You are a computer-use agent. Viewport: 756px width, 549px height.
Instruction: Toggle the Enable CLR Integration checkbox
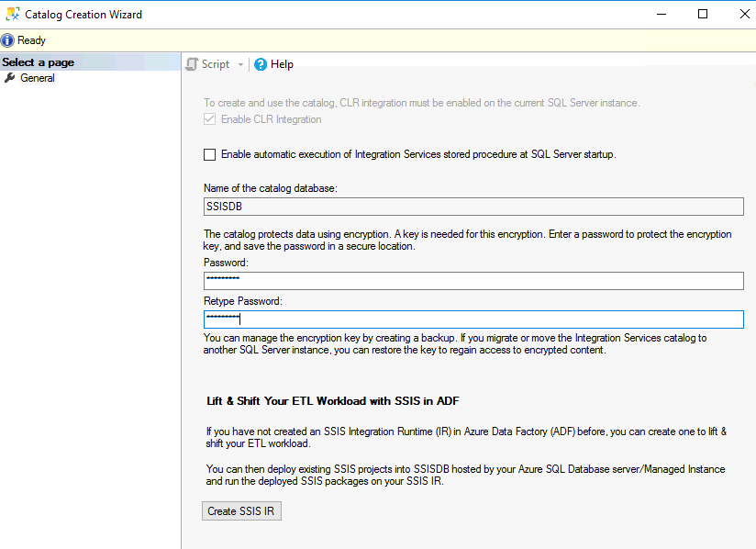point(208,118)
